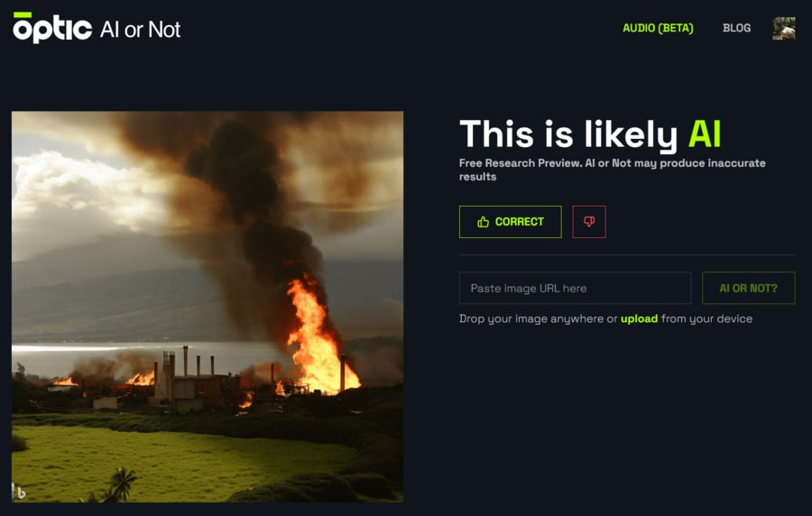Focus the Paste image URL field

point(575,289)
